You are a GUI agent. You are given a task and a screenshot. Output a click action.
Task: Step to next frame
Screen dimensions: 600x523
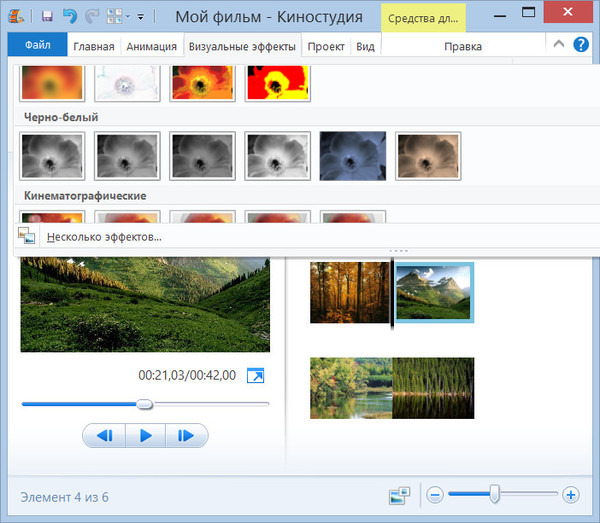pos(185,436)
